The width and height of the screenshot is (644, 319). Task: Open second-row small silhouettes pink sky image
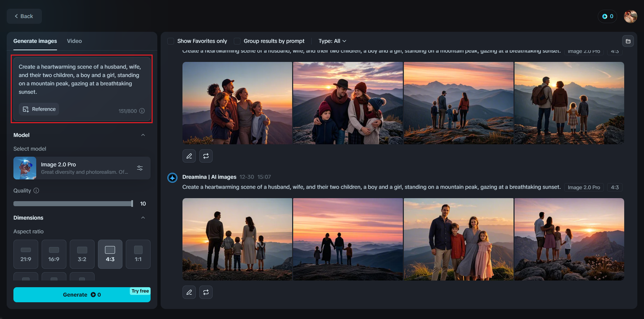click(348, 239)
